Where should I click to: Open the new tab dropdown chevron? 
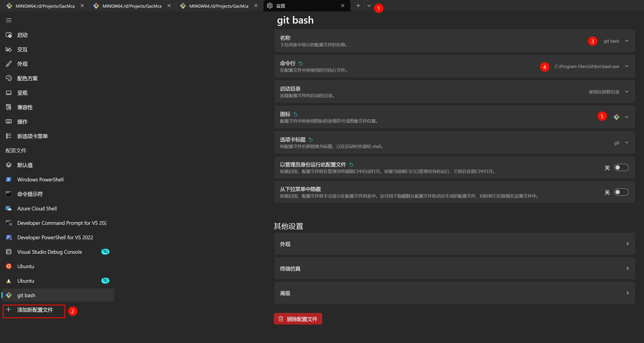click(369, 6)
